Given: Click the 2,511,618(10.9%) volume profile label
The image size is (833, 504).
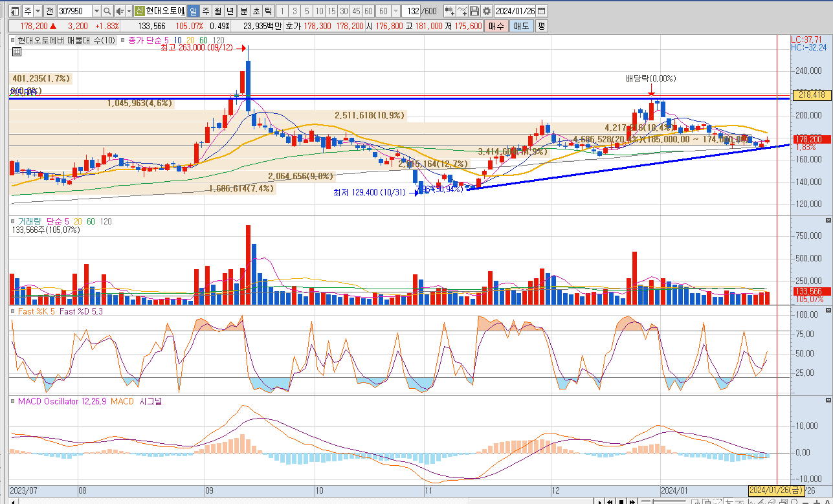Looking at the screenshot, I should 370,115.
